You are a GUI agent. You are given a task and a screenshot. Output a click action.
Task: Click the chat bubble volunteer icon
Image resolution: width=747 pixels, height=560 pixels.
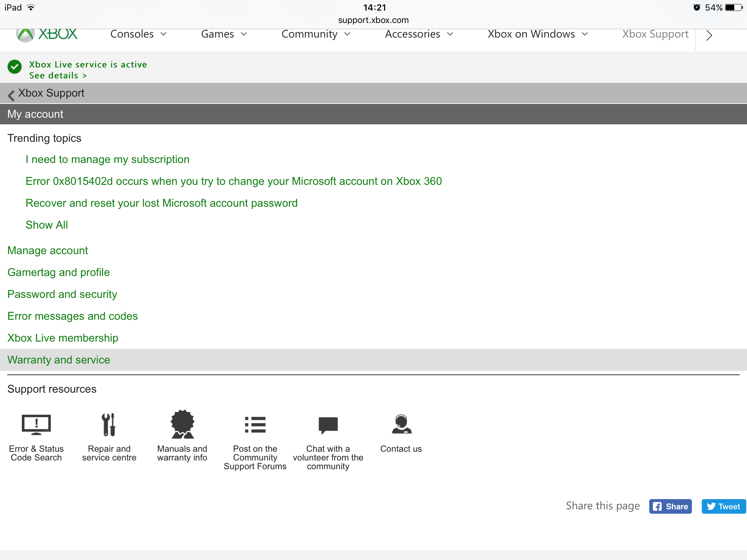coord(328,425)
